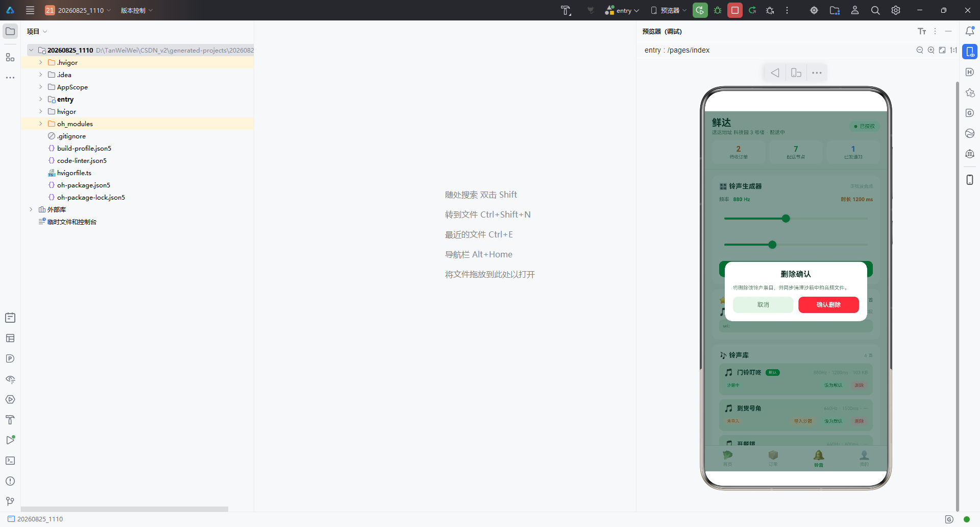Image resolution: width=980 pixels, height=527 pixels.
Task: Select the hvigorfile.ts file
Action: [74, 173]
